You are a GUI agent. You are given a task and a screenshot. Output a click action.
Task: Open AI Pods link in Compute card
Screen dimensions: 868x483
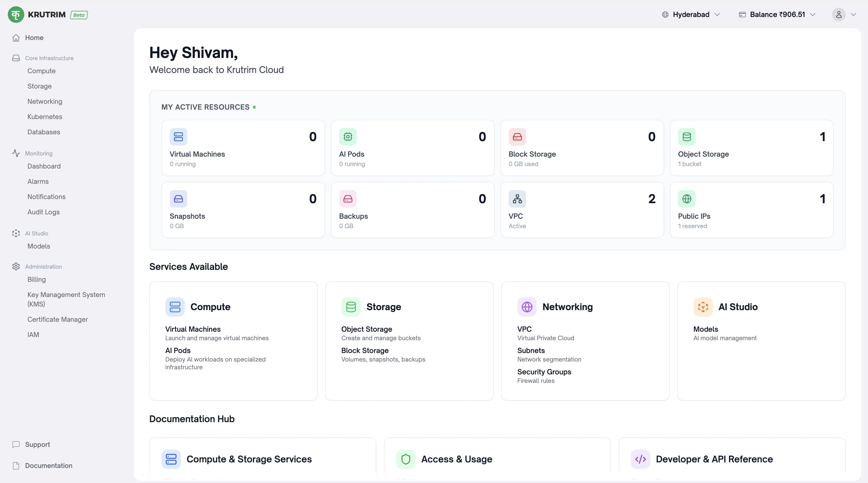(178, 351)
